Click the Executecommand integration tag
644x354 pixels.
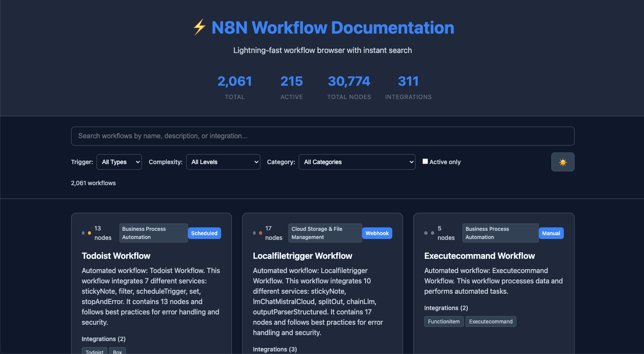click(491, 322)
